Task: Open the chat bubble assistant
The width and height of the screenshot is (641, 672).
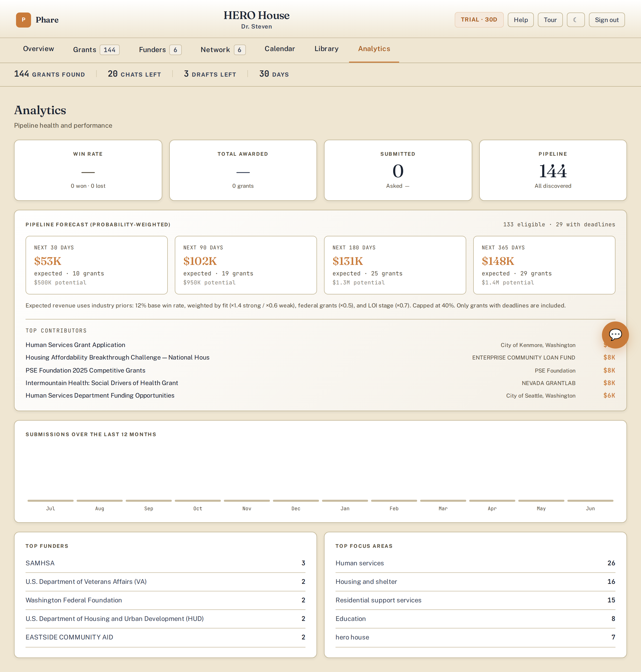Action: click(x=615, y=335)
